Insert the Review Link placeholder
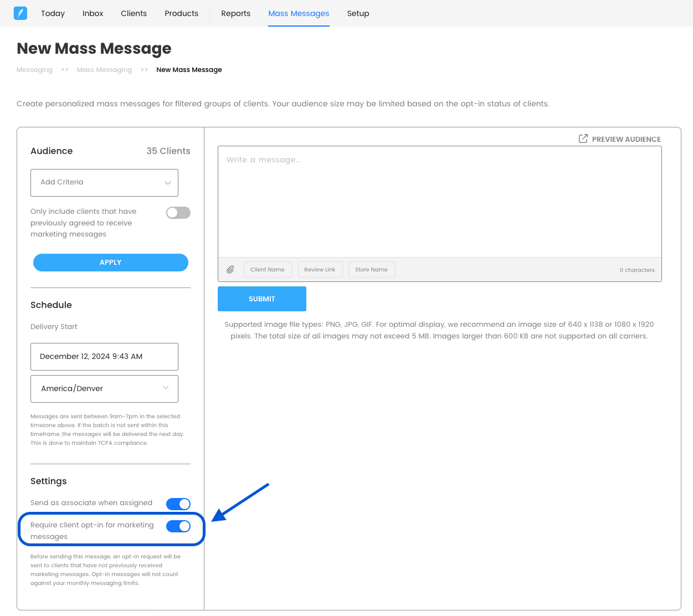The image size is (693, 616). click(320, 270)
